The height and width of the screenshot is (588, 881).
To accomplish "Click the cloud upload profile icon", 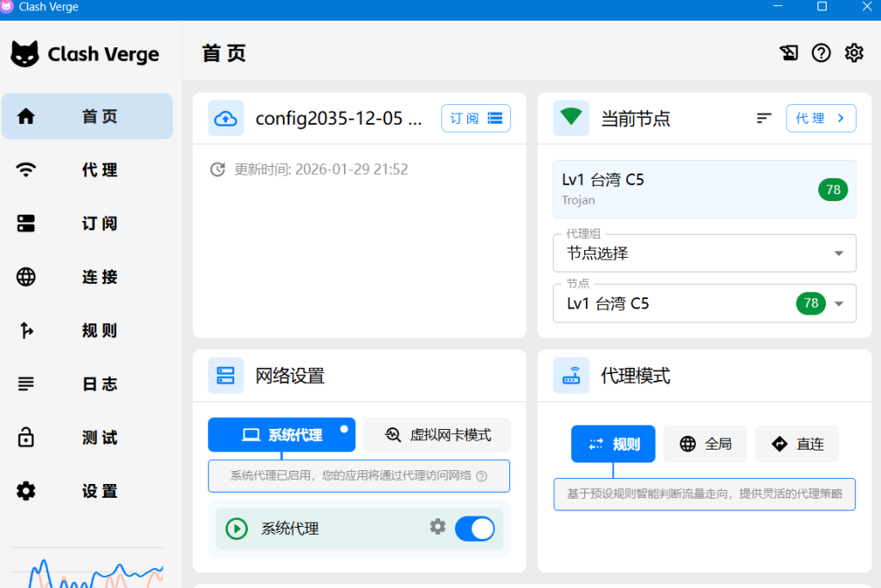I will pos(225,119).
